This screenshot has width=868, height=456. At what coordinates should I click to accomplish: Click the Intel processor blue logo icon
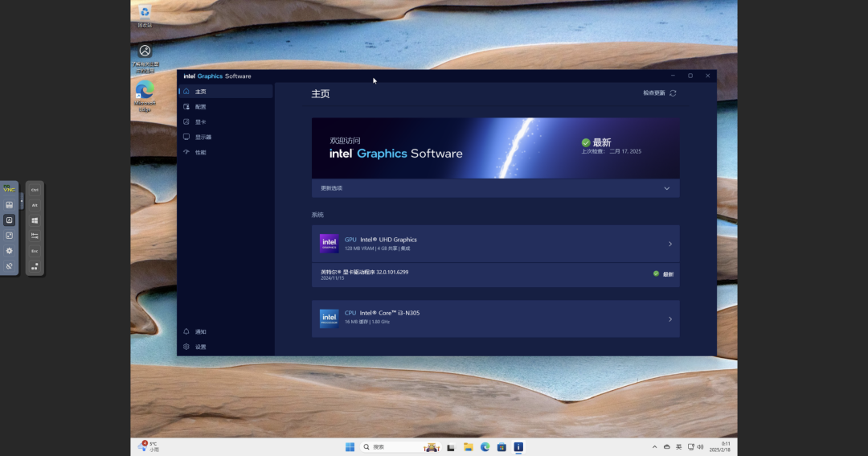pos(330,318)
